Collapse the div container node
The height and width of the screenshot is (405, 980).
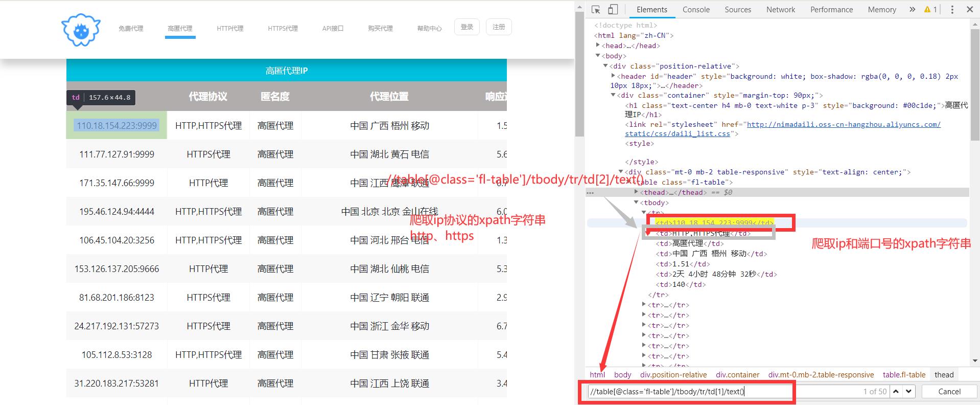pyautogui.click(x=613, y=95)
